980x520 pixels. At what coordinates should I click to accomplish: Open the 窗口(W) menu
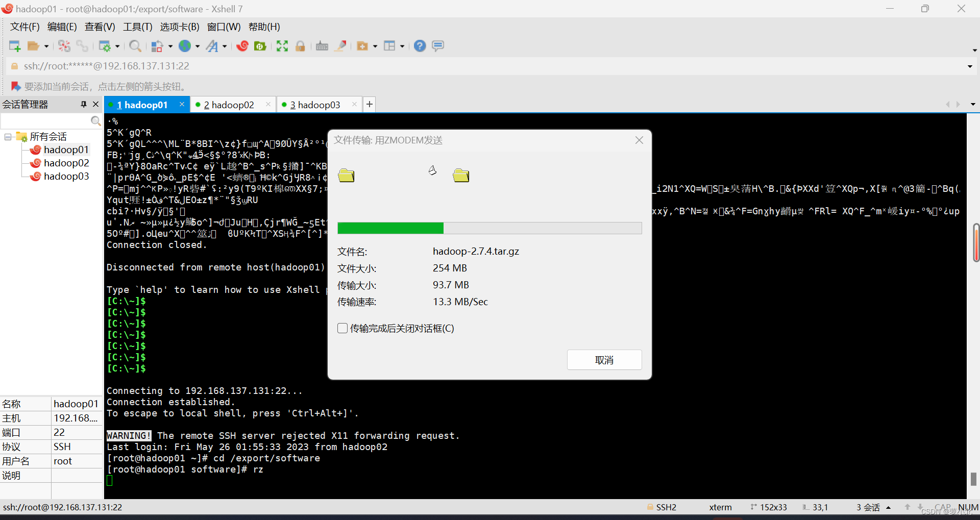[224, 27]
